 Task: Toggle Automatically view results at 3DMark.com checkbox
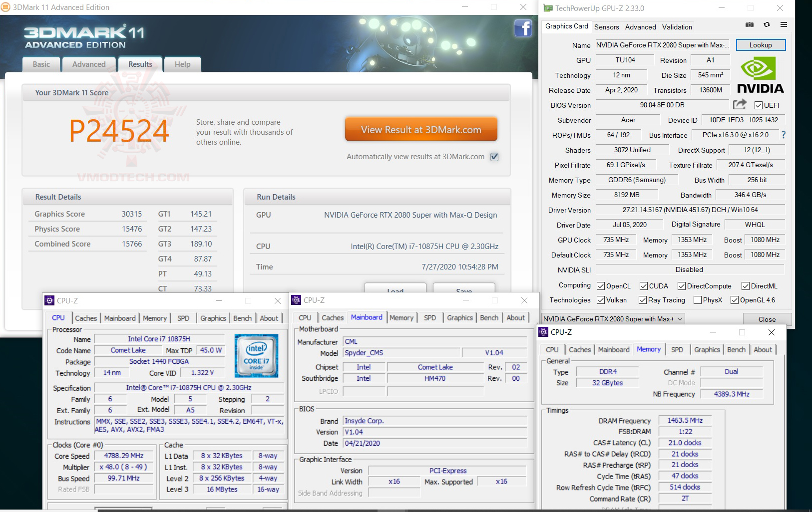(x=494, y=157)
